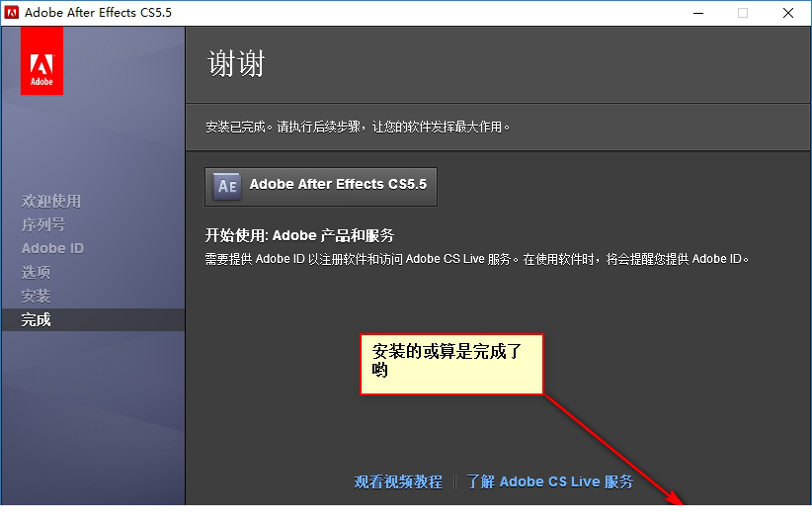
Task: Click the AE product icon
Action: point(227,186)
